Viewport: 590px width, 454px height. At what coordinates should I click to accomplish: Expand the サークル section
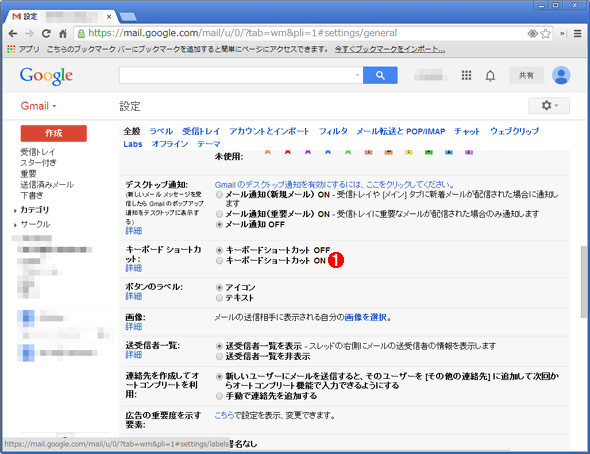tap(15, 225)
